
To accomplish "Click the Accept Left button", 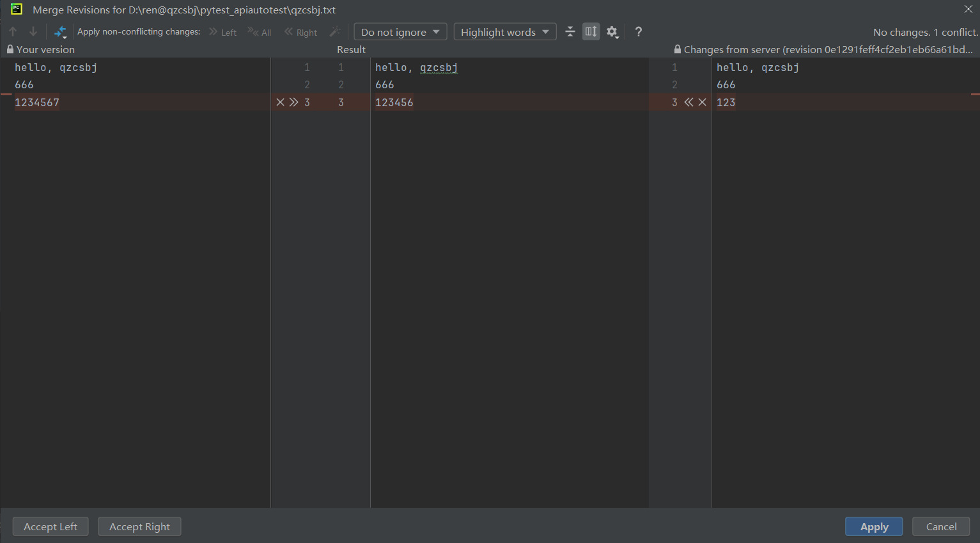I will (x=51, y=526).
